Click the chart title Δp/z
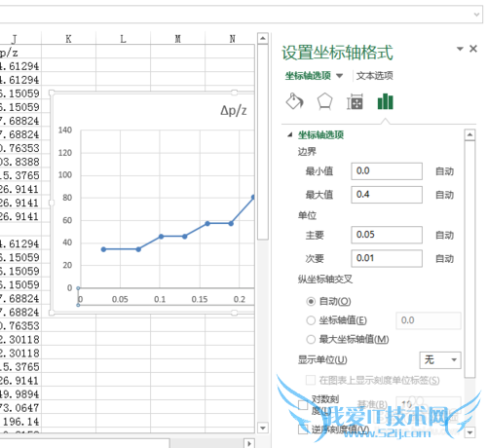The height and width of the screenshot is (448, 487). point(234,110)
